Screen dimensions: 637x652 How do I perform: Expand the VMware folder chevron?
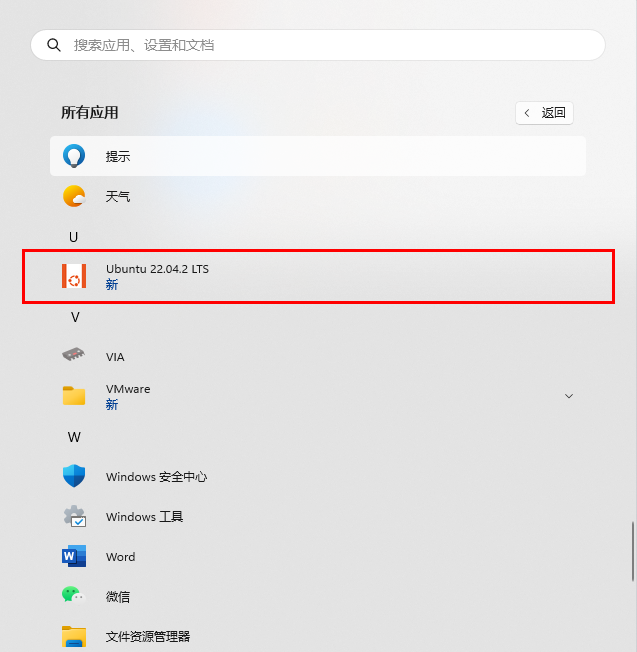click(x=569, y=396)
